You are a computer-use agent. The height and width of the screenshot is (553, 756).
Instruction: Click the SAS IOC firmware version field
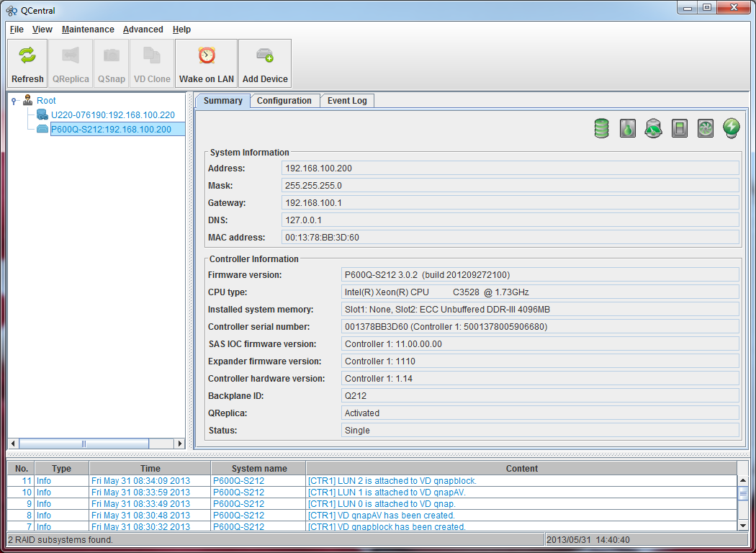pos(540,344)
